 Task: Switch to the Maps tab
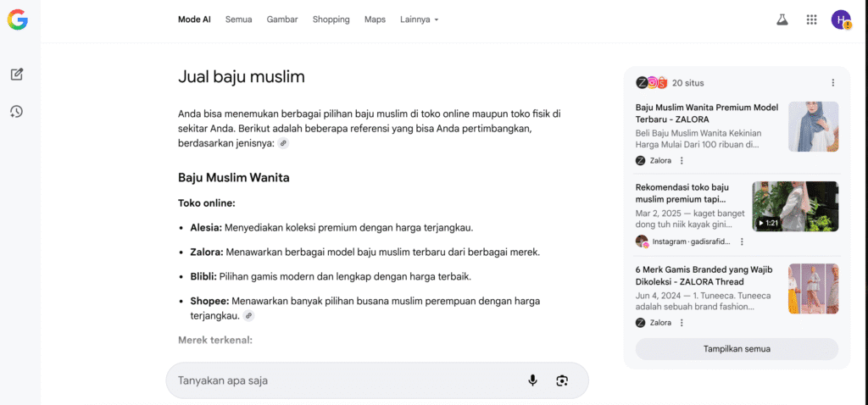(375, 19)
